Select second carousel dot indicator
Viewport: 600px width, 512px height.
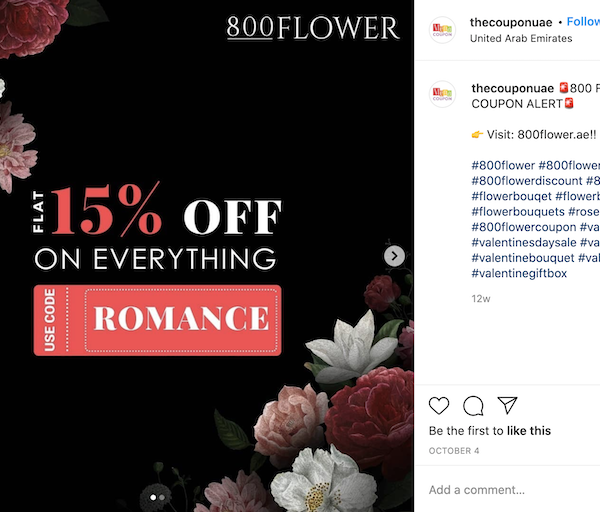163,496
